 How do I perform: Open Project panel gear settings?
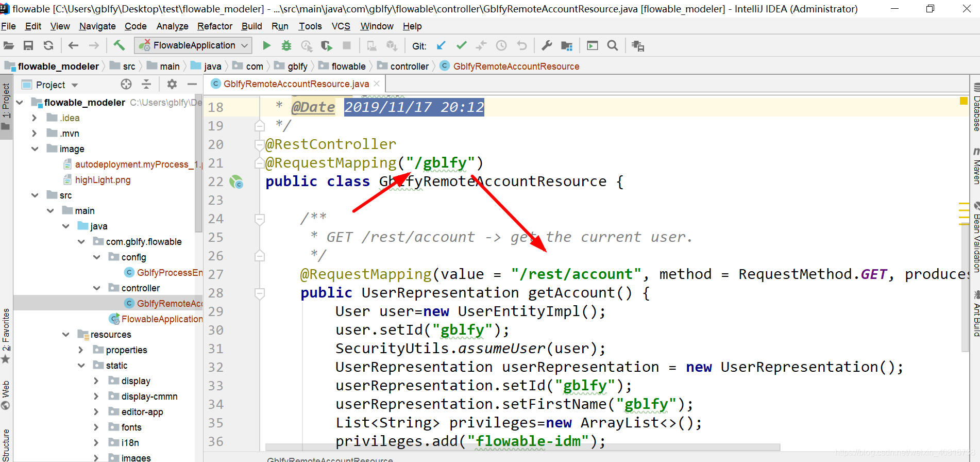(172, 84)
